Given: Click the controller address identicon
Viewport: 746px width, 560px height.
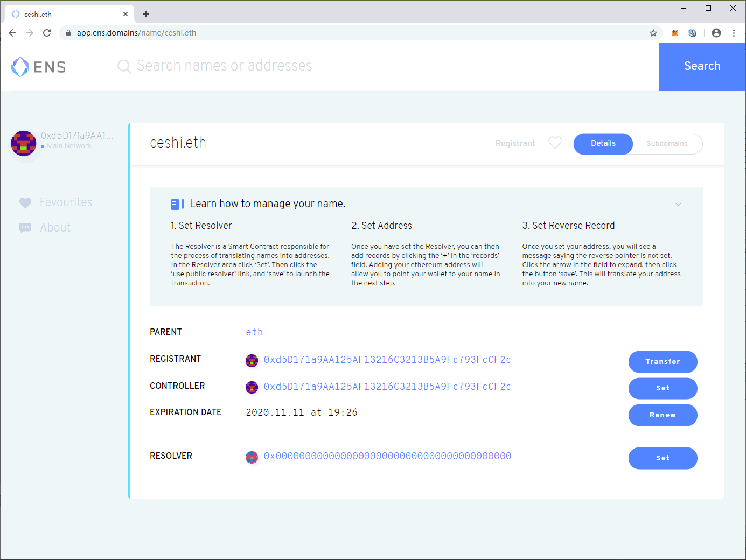Looking at the screenshot, I should (x=252, y=387).
